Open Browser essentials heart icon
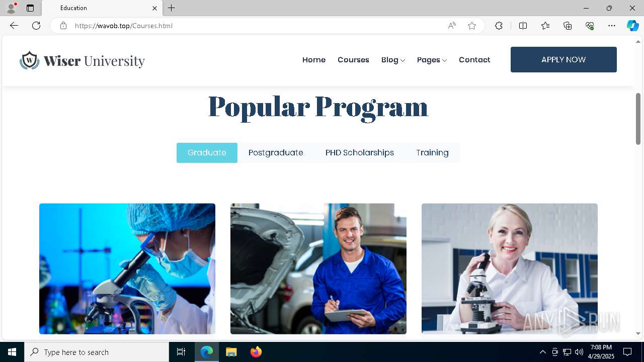 [x=590, y=26]
